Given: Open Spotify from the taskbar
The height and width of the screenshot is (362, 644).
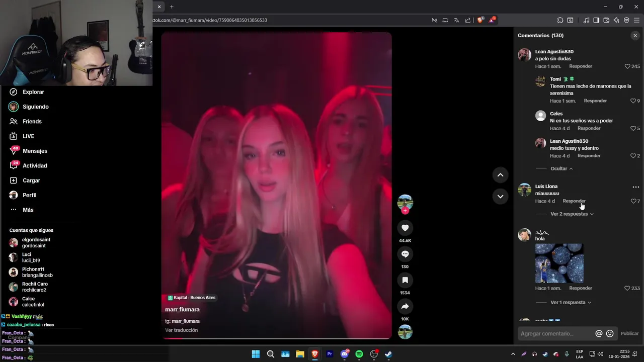Looking at the screenshot, I should [x=359, y=354].
